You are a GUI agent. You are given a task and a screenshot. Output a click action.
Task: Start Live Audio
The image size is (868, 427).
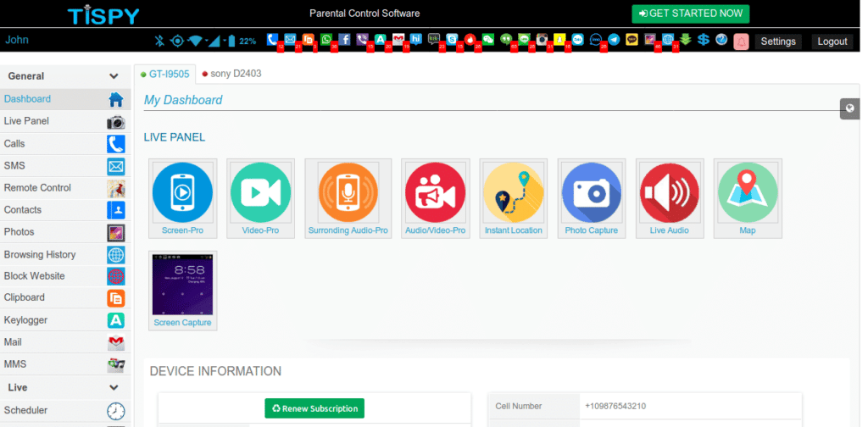coord(670,198)
